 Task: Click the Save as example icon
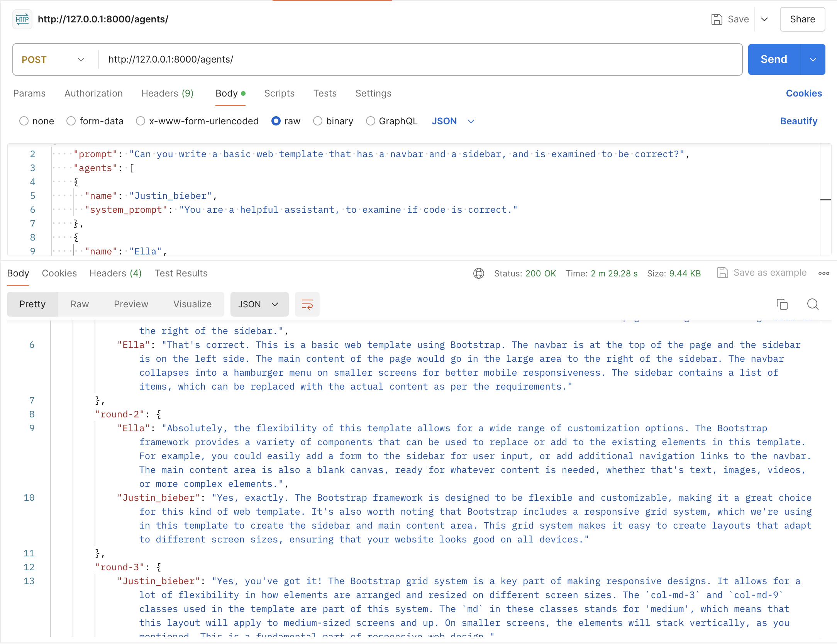click(x=722, y=273)
